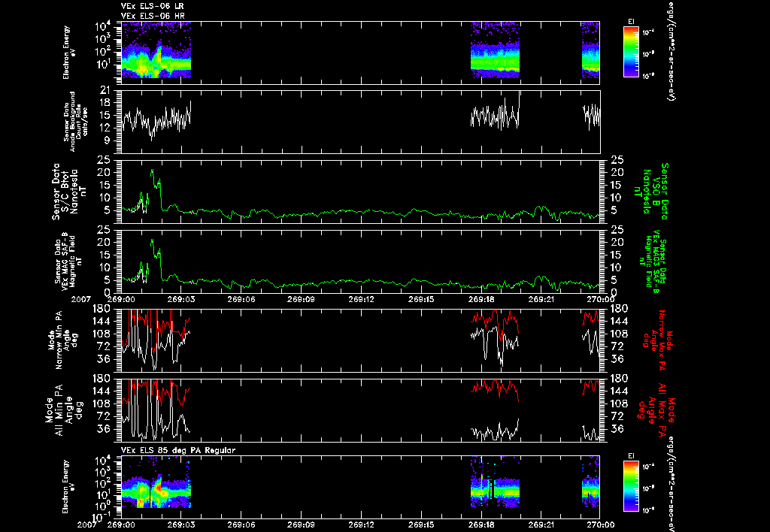Click '269:06' on the middle time axis

point(241,299)
